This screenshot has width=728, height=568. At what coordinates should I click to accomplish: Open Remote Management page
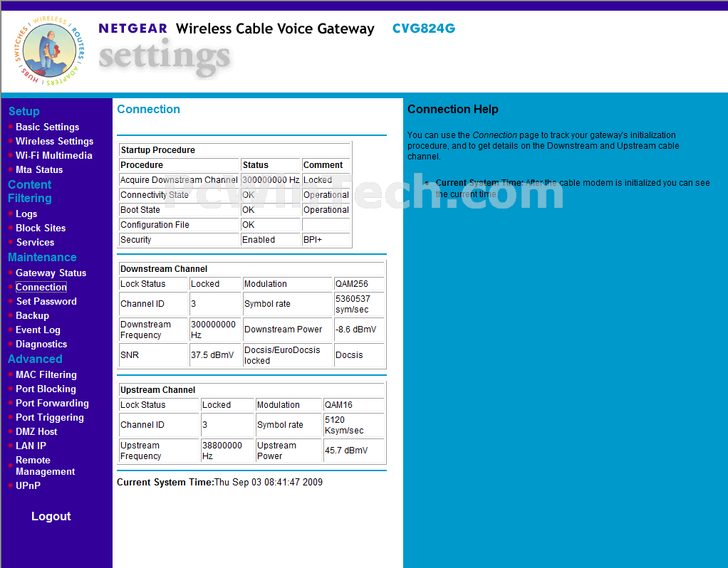point(46,466)
